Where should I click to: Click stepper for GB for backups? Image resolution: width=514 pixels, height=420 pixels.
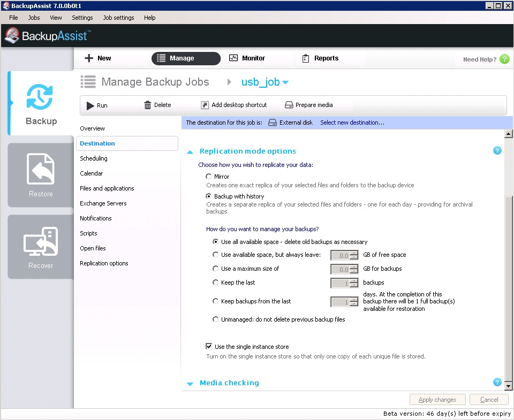354,269
